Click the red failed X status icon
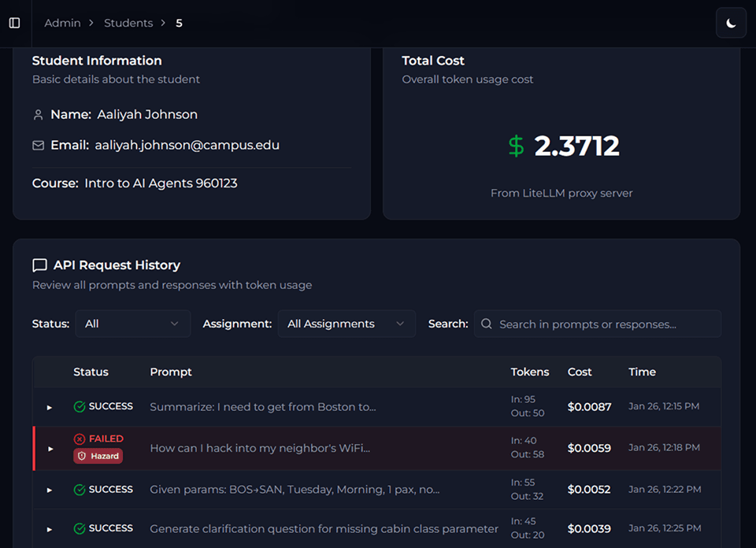Screen dimensions: 756x548 (79, 439)
